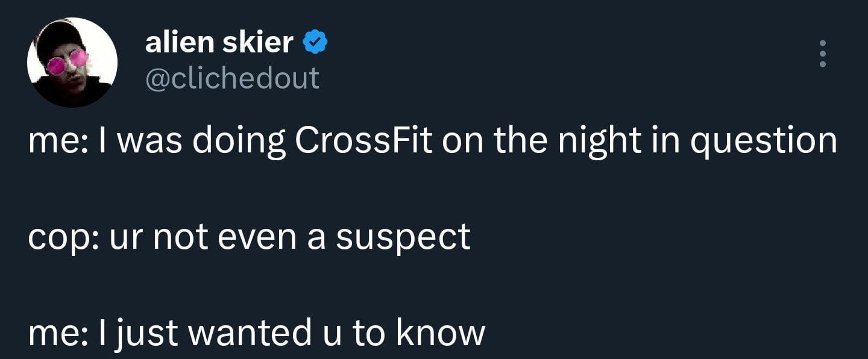
Task: Open alien skier's profile picture
Action: click(x=72, y=63)
